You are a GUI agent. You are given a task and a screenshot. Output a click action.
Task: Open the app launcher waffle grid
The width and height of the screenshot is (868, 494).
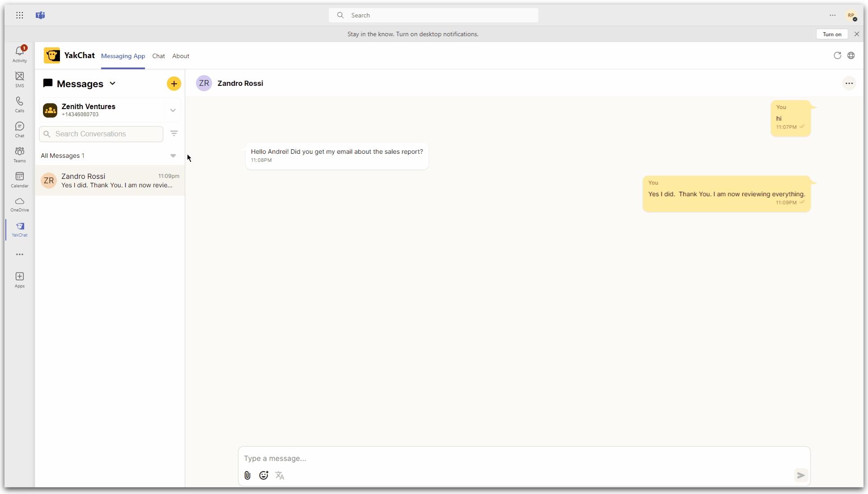point(20,15)
